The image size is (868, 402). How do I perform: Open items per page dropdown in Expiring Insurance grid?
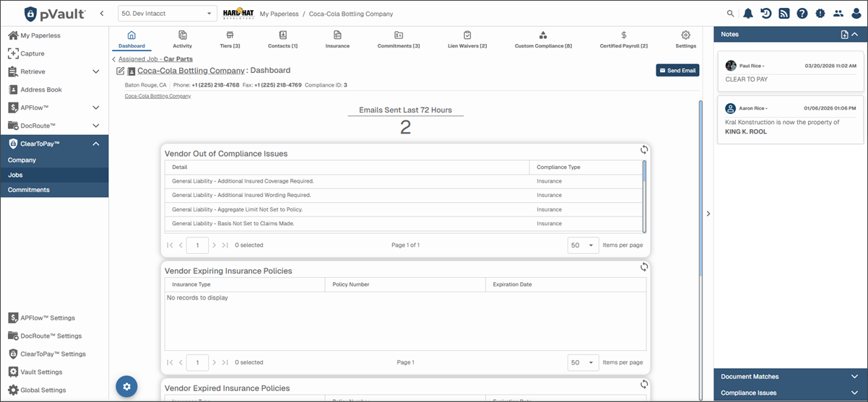click(x=583, y=362)
